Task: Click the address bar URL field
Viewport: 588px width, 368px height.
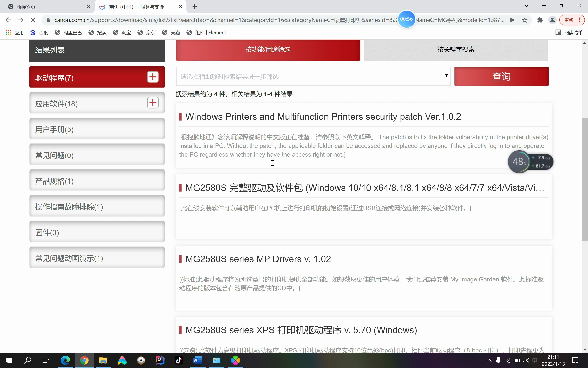Action: click(279, 20)
